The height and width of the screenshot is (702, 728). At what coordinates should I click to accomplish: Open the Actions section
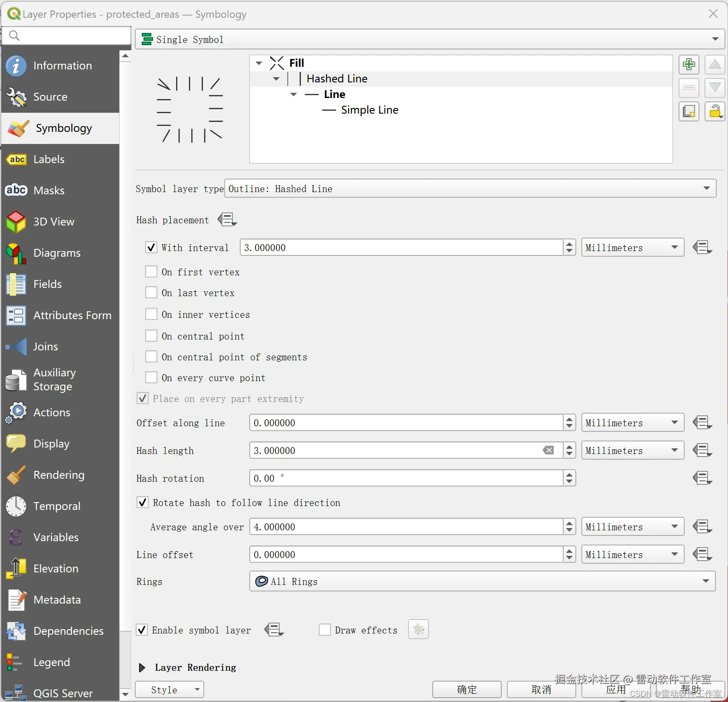pos(60,412)
